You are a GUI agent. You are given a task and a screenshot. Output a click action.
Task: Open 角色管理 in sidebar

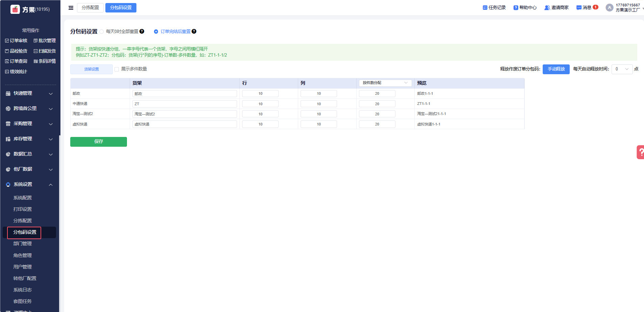[23, 255]
